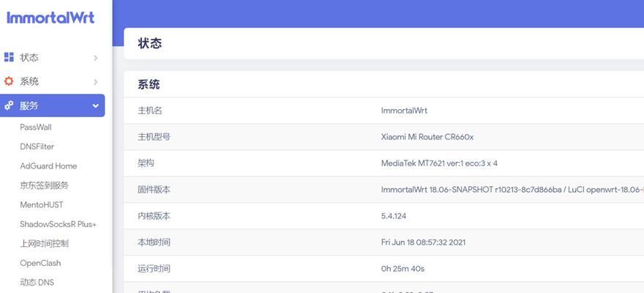Open ShadowSocksR Plus+ page
This screenshot has height=293, width=644.
pyautogui.click(x=58, y=224)
